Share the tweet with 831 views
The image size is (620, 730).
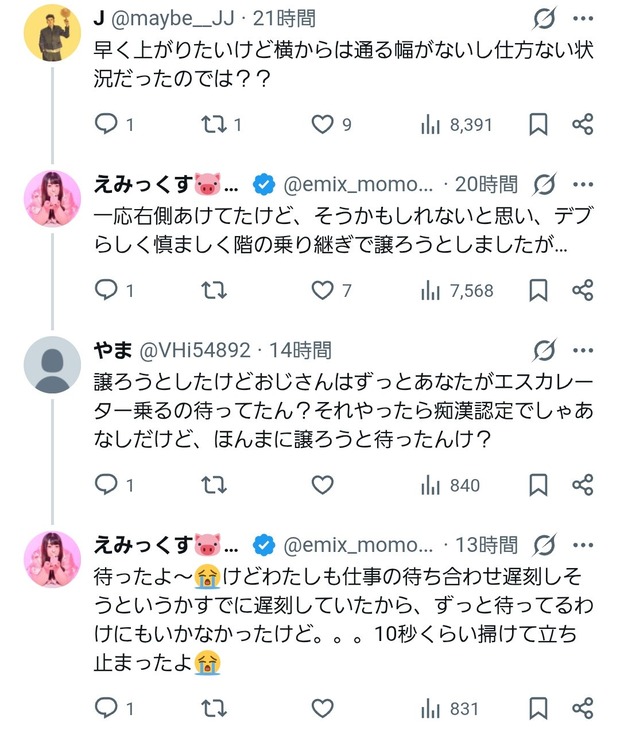click(x=583, y=708)
